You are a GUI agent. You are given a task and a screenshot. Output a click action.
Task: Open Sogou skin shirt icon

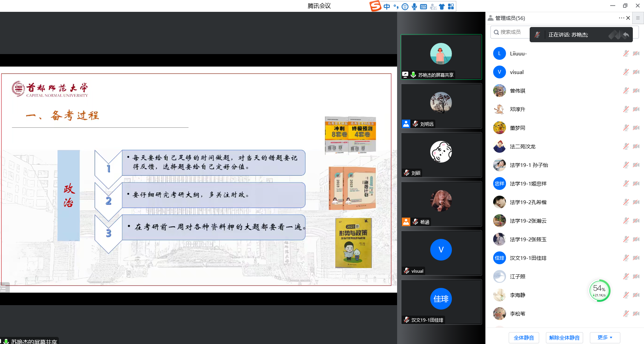442,6
